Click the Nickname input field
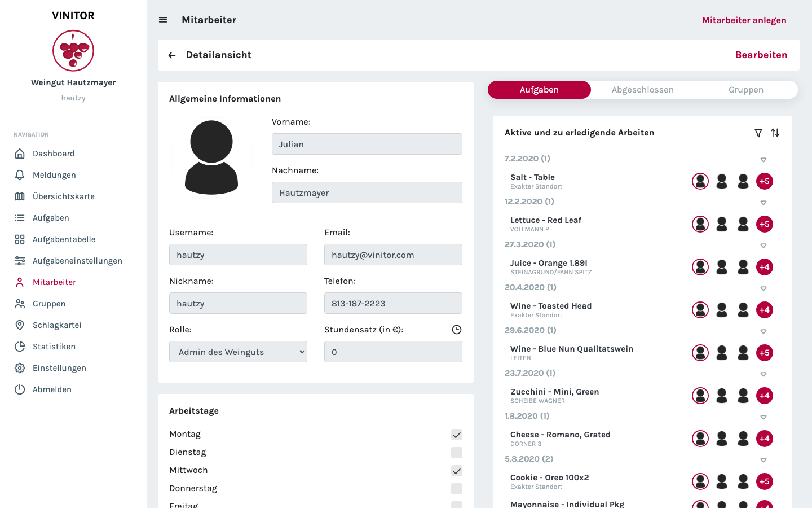The height and width of the screenshot is (508, 812). point(238,303)
